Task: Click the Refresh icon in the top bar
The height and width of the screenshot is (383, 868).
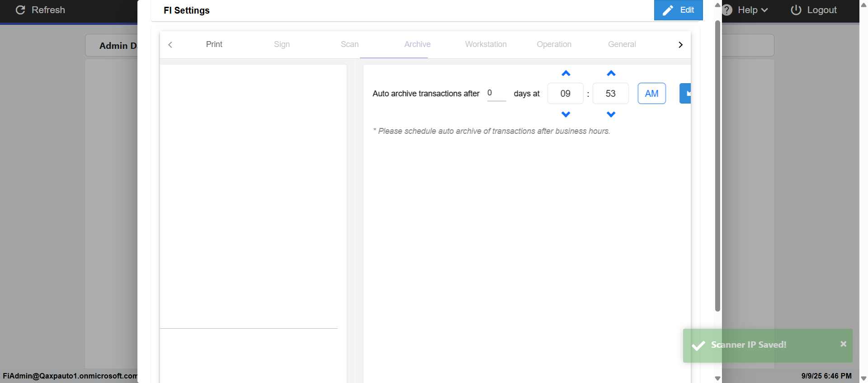Action: [20, 10]
